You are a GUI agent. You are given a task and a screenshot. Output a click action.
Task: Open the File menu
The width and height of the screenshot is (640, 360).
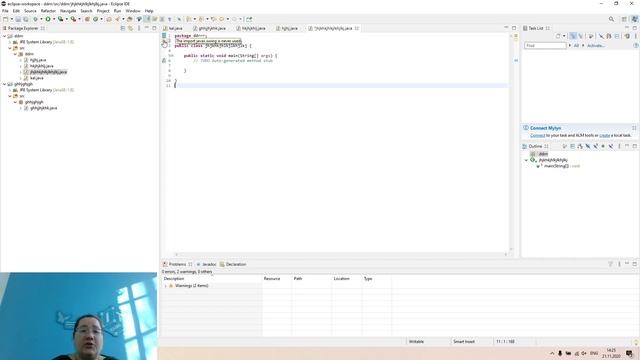coord(5,11)
